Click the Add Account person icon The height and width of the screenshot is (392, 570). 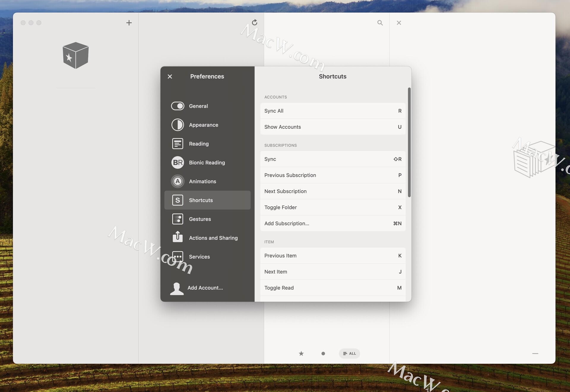(177, 288)
